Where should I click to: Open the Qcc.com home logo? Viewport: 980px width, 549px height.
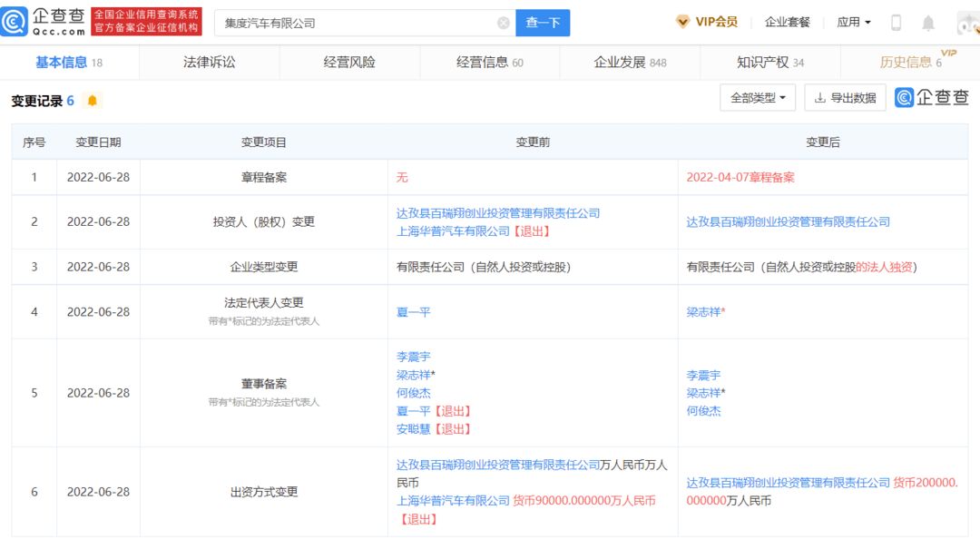pyautogui.click(x=44, y=22)
